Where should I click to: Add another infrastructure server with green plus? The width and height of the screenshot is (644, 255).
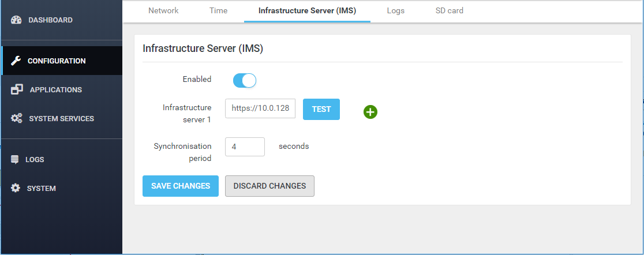(x=370, y=112)
